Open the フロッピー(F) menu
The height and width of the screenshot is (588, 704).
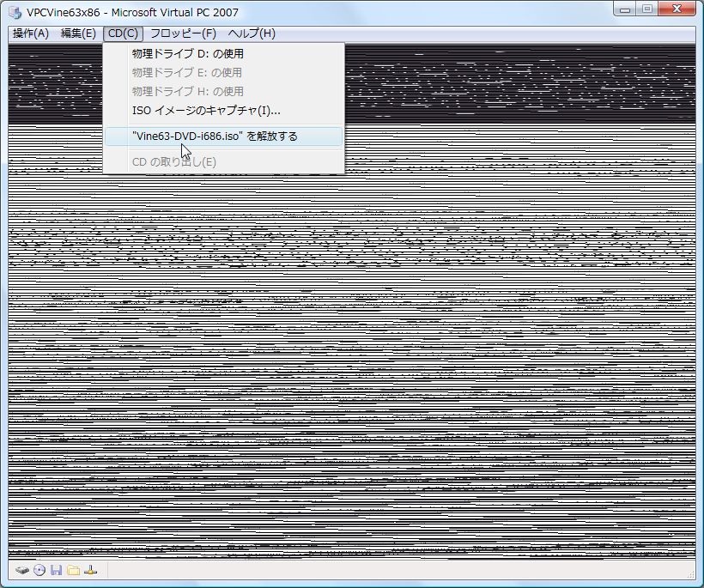[x=183, y=33]
